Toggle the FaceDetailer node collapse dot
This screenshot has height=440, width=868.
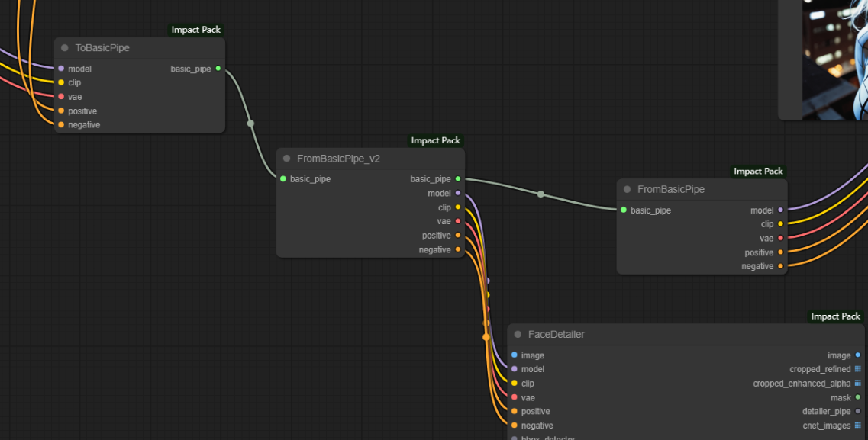[518, 335]
